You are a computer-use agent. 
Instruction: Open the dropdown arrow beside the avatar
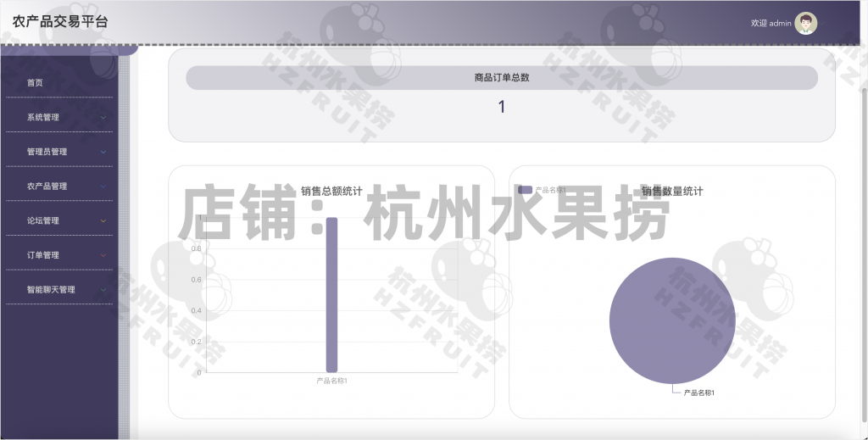823,23
